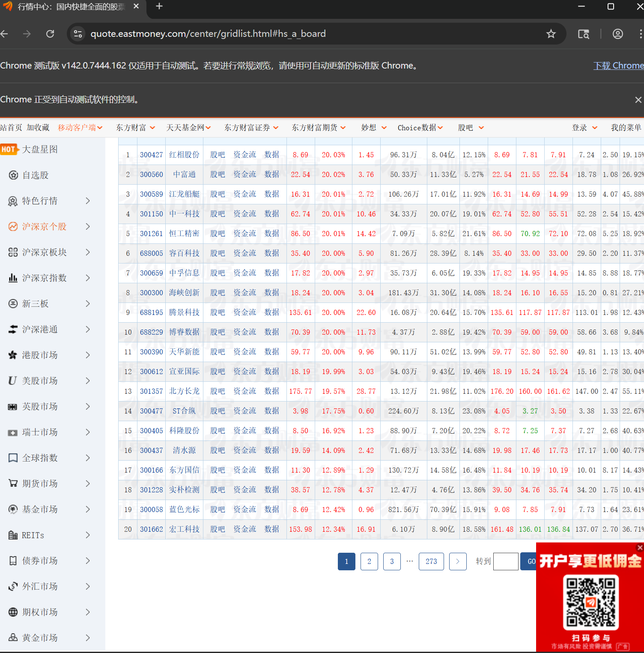This screenshot has height=653, width=644.
Task: Open a new browser tab
Action: point(159,6)
